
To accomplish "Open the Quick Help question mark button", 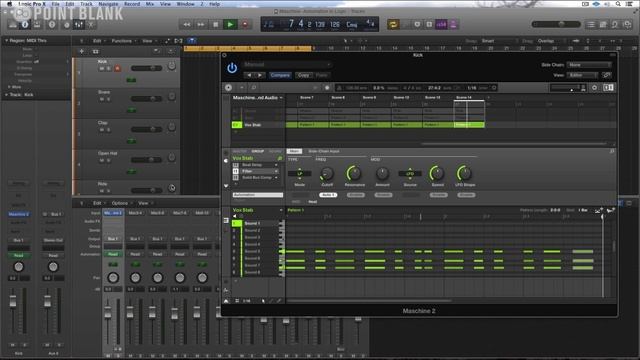I will click(52, 24).
